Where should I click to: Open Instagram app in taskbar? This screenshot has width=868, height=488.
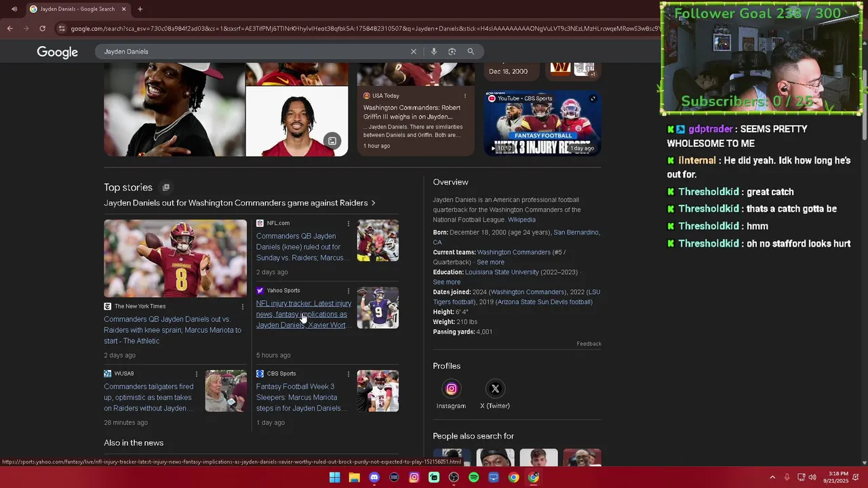tap(414, 477)
